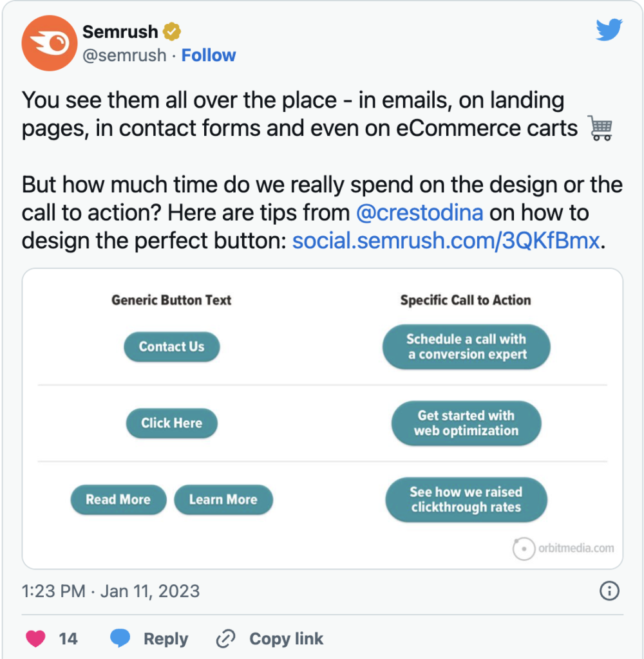The image size is (644, 659).
Task: Open the @crestodina mention
Action: coord(418,213)
